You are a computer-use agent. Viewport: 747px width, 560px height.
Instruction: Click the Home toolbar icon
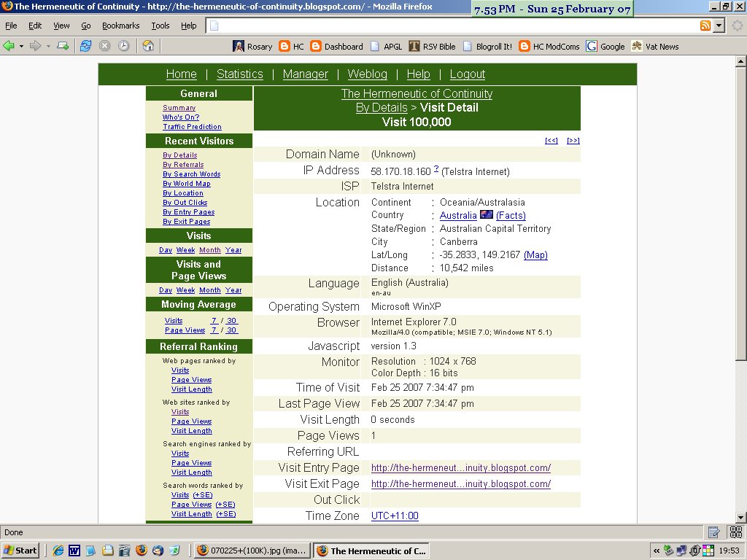(x=148, y=46)
